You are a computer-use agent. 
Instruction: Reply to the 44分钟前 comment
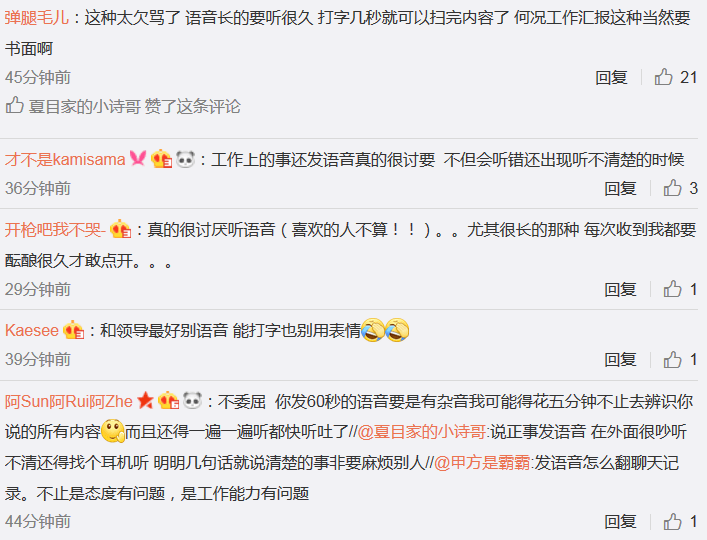coord(620,522)
